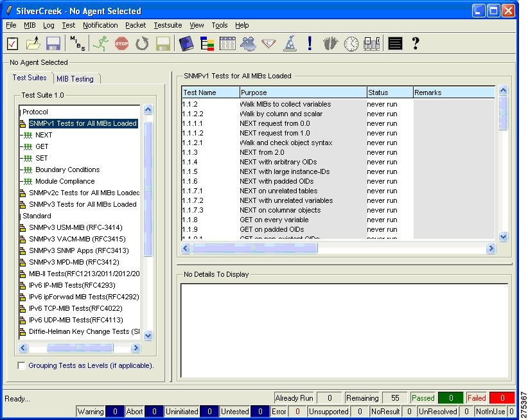The width and height of the screenshot is (528, 420).
Task: Open the View menu
Action: (x=197, y=25)
